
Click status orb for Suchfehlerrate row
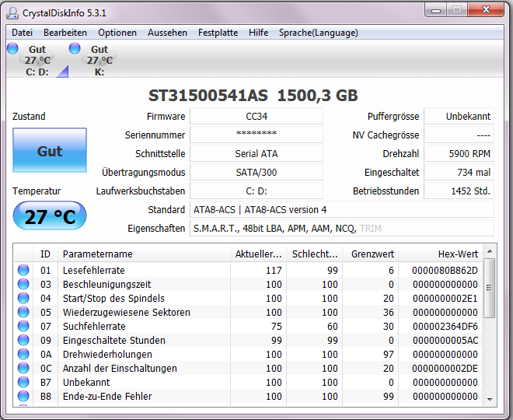point(23,327)
